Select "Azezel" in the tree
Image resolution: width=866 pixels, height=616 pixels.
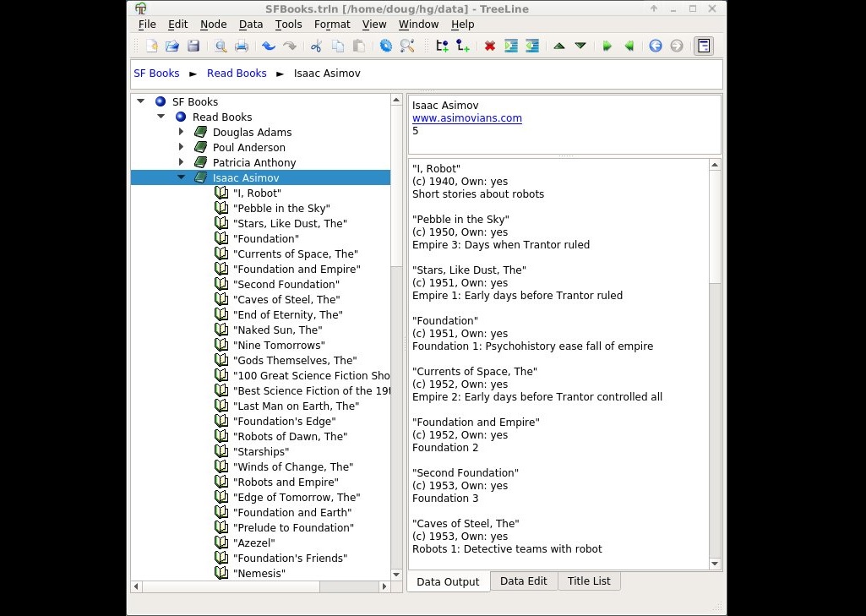(254, 542)
